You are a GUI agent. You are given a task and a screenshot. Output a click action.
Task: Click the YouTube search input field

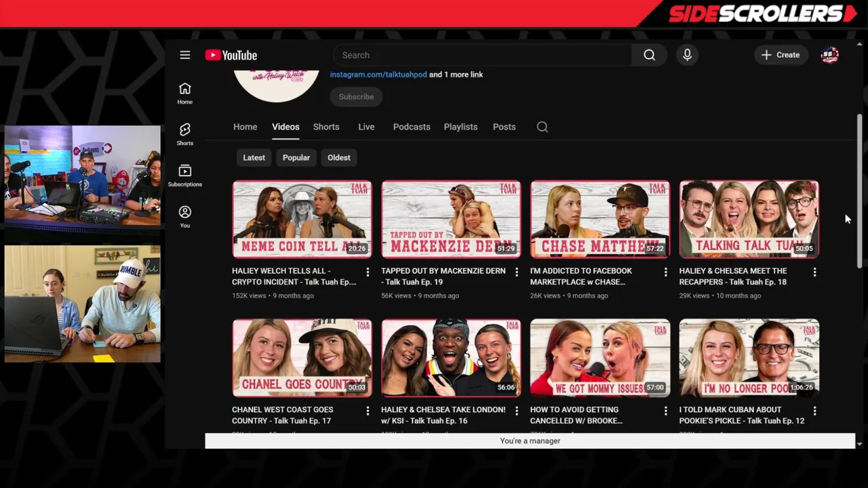[482, 55]
